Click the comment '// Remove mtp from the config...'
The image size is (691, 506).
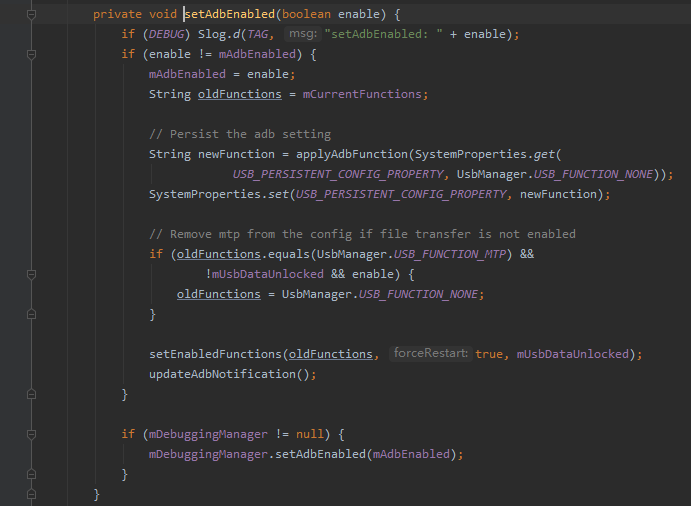(x=362, y=234)
